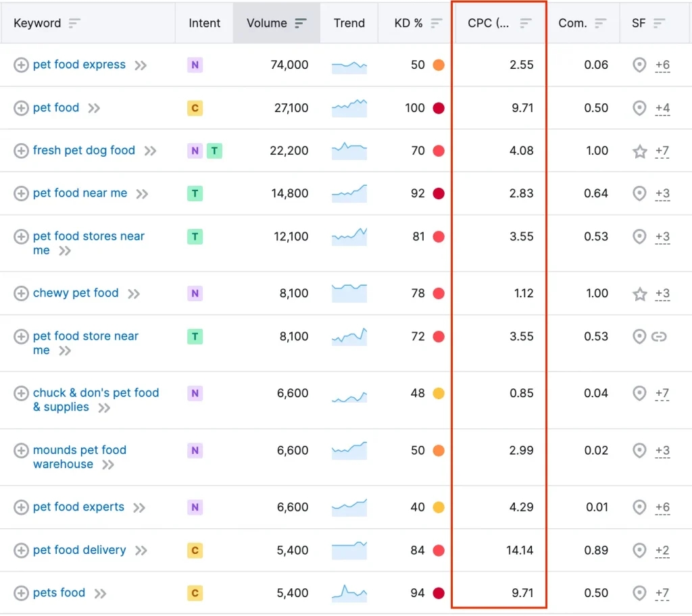
Task: Click trend sparkline for 'pet food near me'
Action: coord(349,193)
